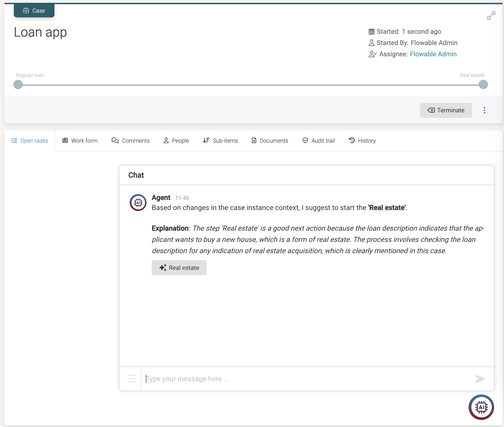The height and width of the screenshot is (427, 504).
Task: Click the Real estate suggestion button
Action: tap(179, 267)
